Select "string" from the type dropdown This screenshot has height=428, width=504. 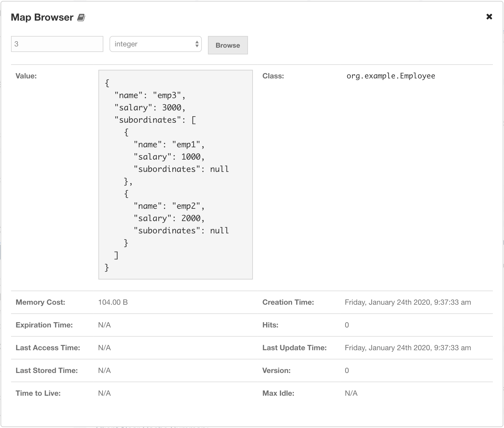[x=155, y=44]
